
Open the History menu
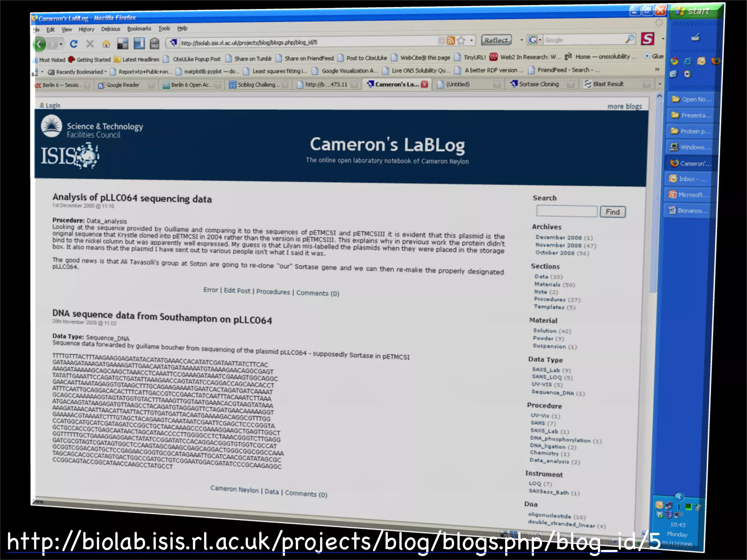point(86,29)
